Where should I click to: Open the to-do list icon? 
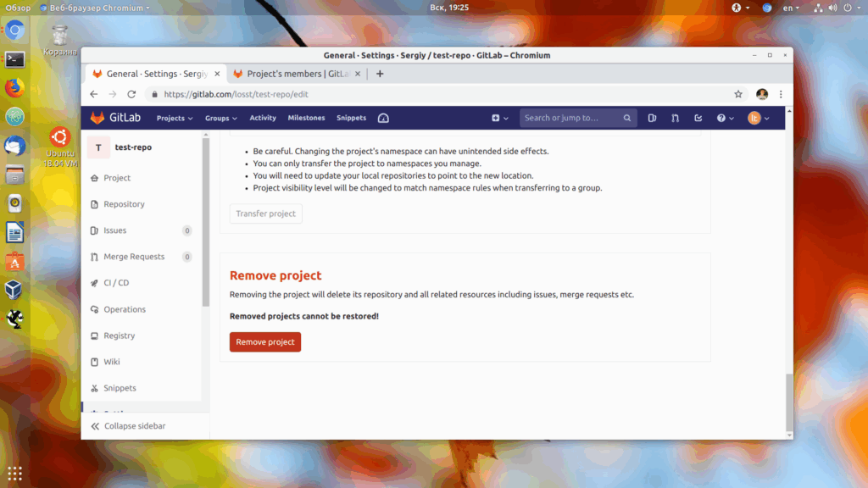point(698,118)
